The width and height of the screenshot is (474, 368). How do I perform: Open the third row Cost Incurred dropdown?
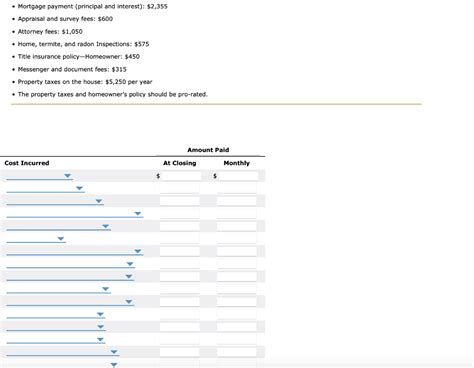55,201
